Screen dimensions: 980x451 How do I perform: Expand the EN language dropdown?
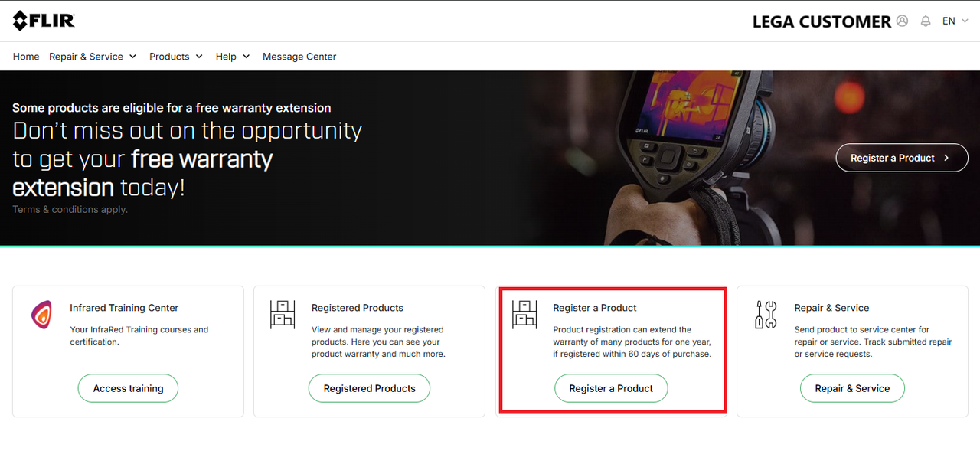(x=955, y=21)
